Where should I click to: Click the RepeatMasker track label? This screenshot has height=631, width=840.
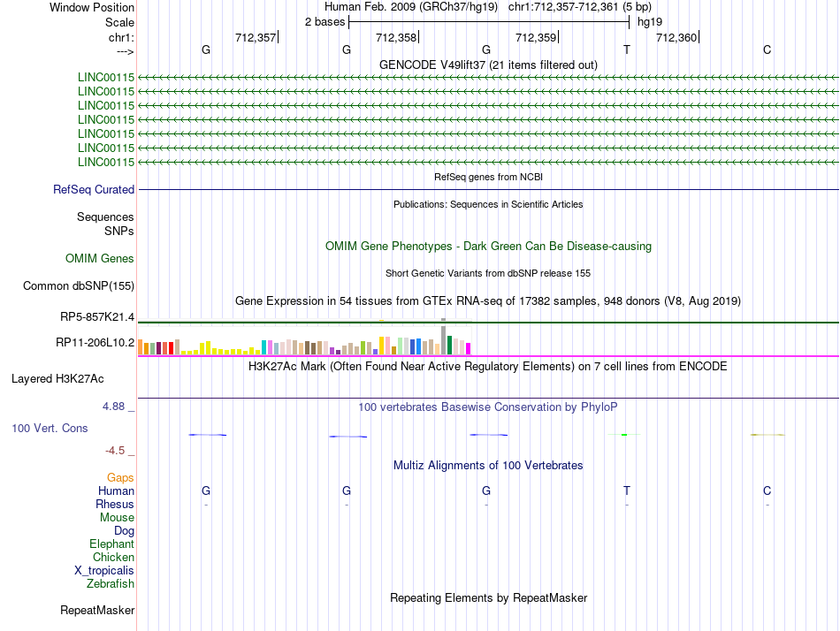(97, 611)
